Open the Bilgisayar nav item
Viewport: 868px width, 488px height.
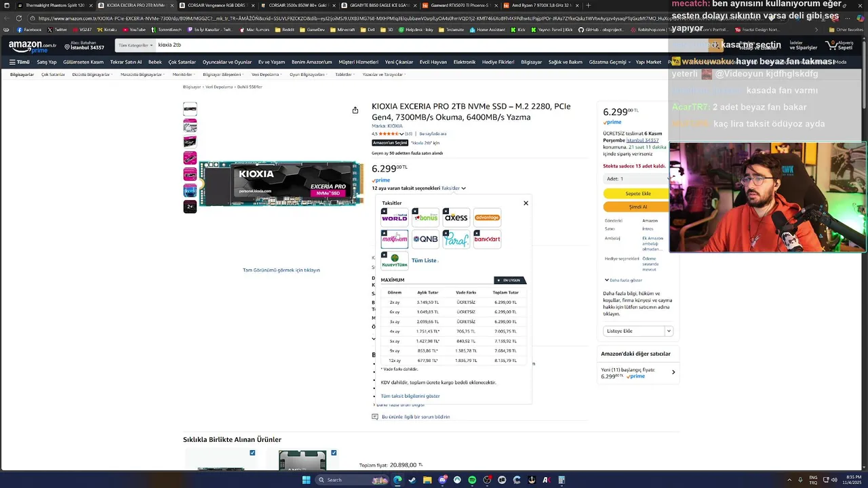tap(532, 62)
